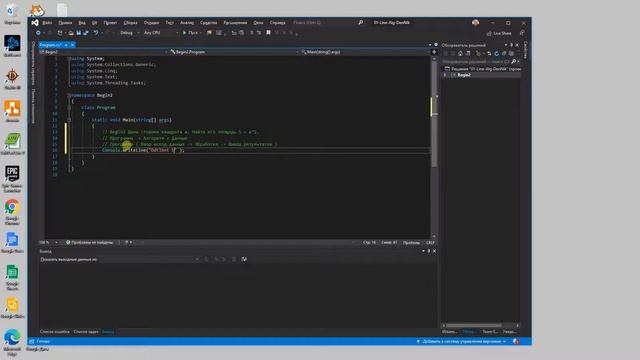
Task: Open the Тест menu
Action: 169,23
